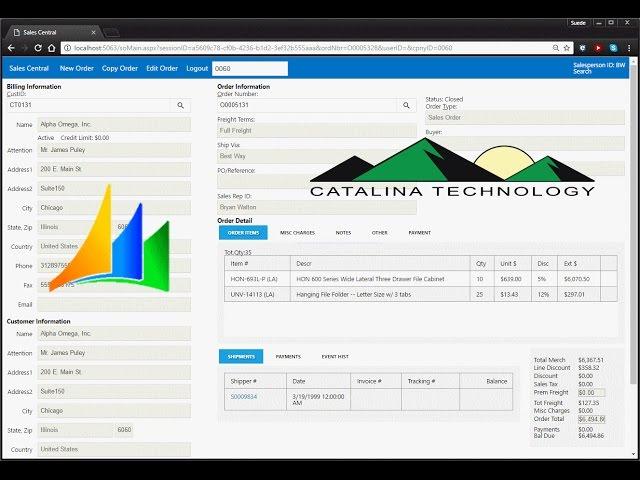Open a new browser tab
The image size is (640, 480).
tap(111, 33)
